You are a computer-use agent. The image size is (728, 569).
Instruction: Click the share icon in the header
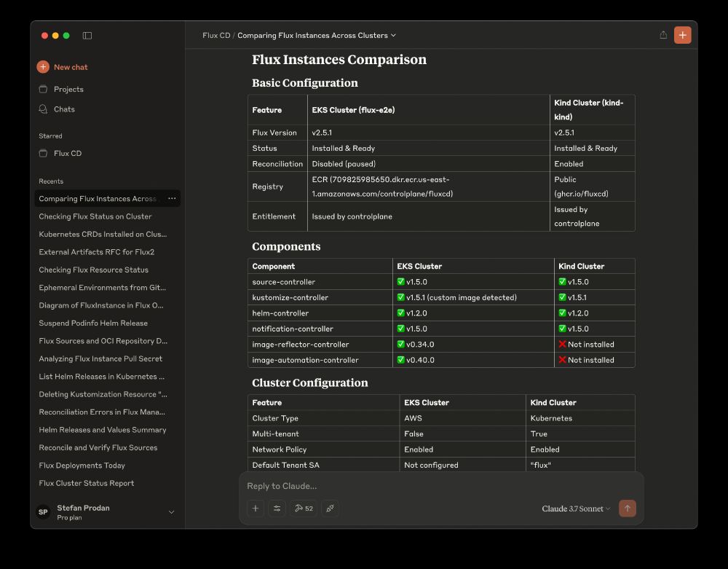pyautogui.click(x=663, y=35)
